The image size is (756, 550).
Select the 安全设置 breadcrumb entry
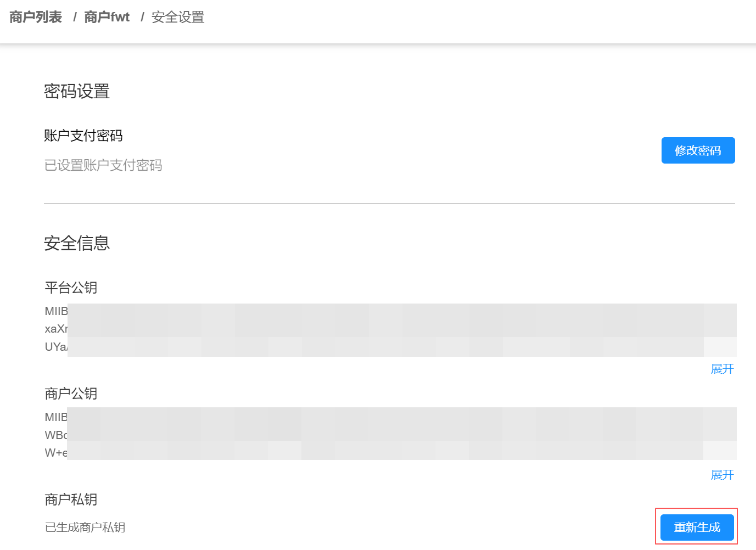pyautogui.click(x=177, y=17)
